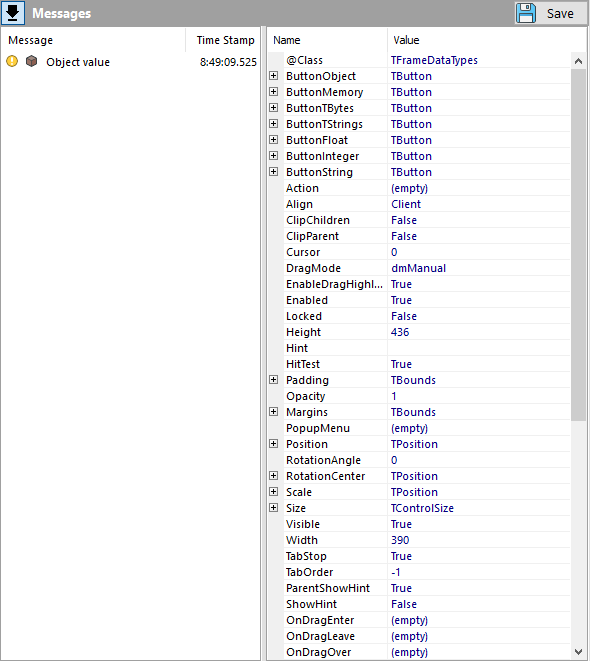Expand the Position TPosition node
Image resolution: width=590 pixels, height=661 pixels.
click(x=274, y=444)
